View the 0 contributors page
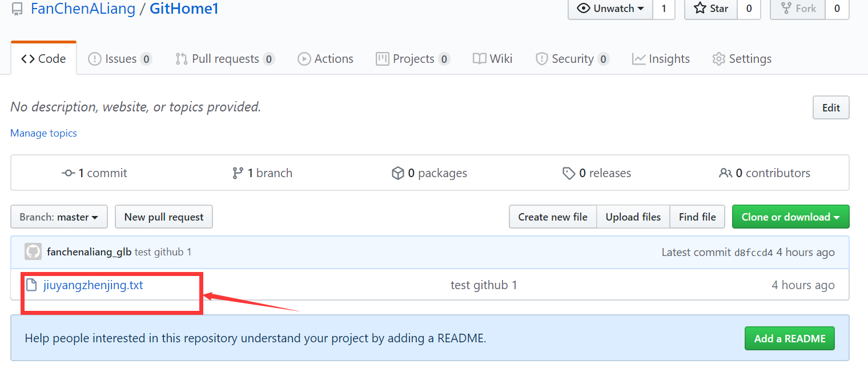This screenshot has width=868, height=384. coord(764,173)
